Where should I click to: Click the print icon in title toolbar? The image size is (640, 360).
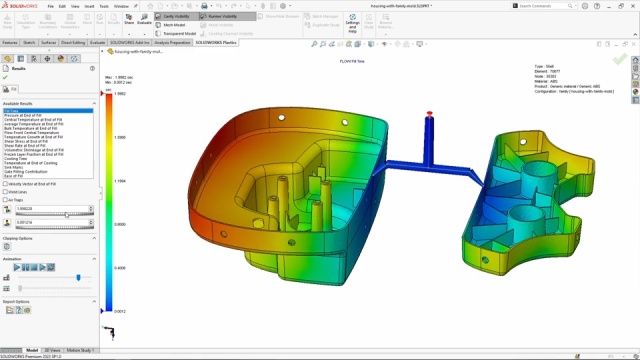tap(204, 6)
